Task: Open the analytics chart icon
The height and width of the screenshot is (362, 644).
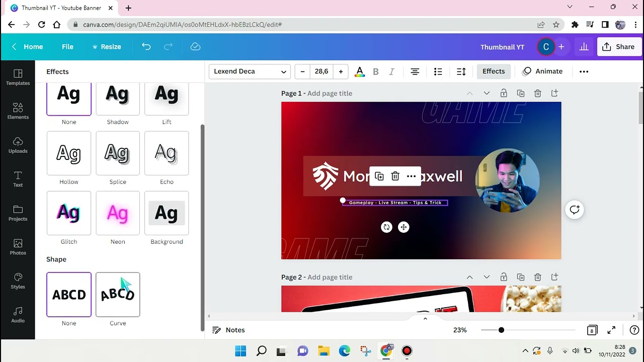Action: [584, 47]
